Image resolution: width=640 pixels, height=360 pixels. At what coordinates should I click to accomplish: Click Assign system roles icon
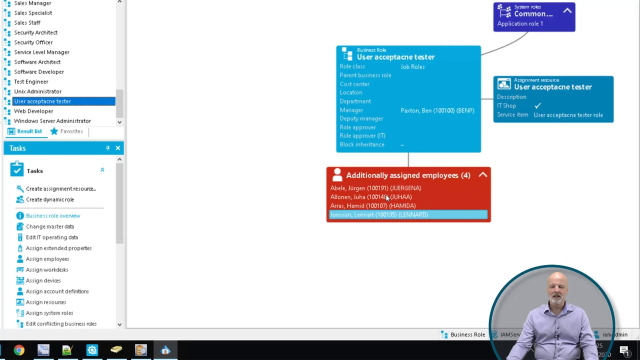pos(20,313)
